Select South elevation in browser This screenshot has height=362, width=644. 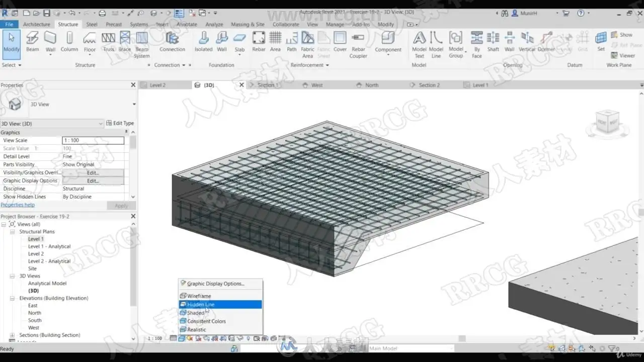(x=35, y=320)
